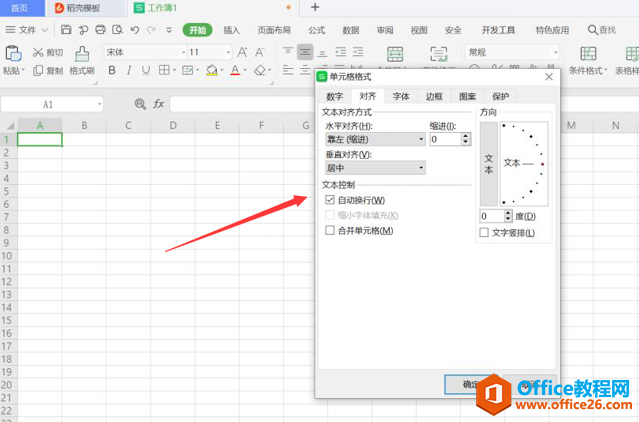Redo the last undone action
Viewport: 639px width, 422px height.
(x=151, y=30)
